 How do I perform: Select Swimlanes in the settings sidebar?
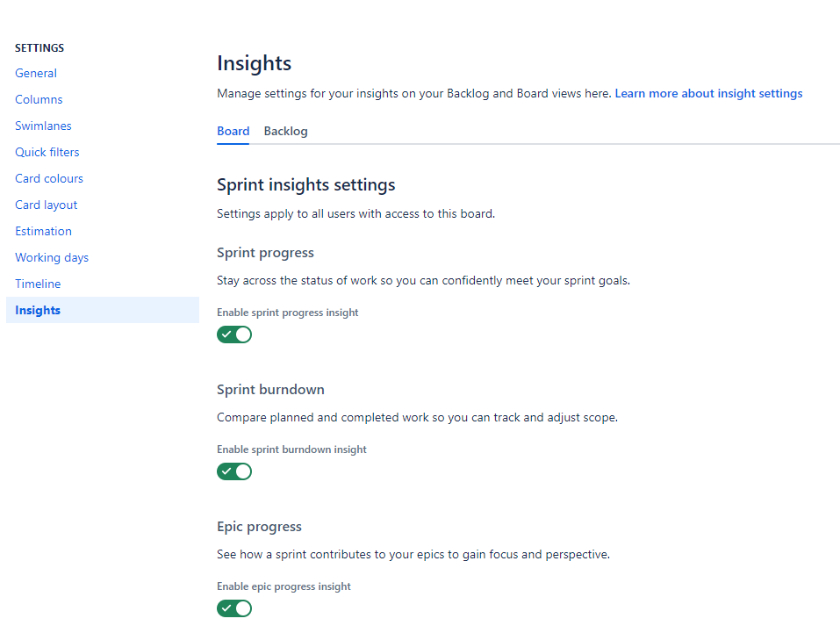point(43,126)
